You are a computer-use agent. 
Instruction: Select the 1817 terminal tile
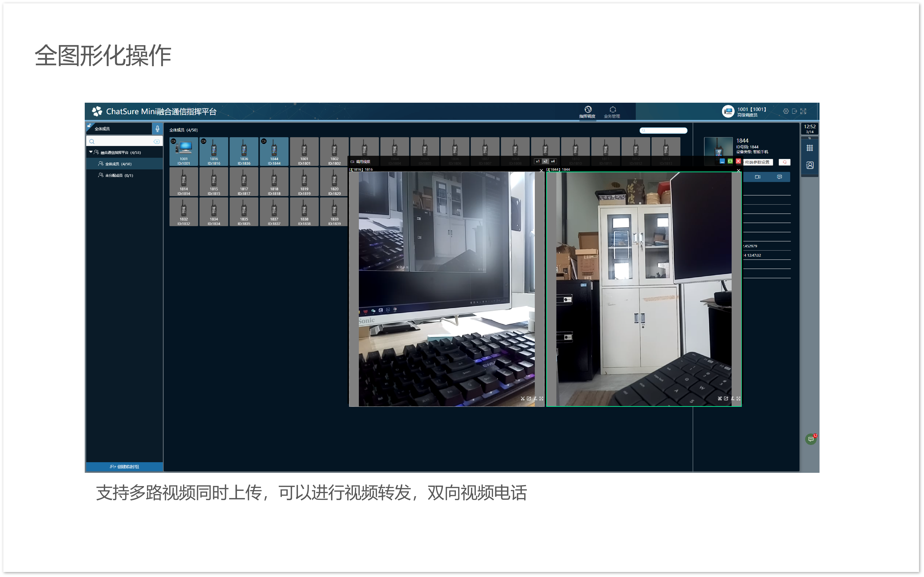click(x=244, y=182)
